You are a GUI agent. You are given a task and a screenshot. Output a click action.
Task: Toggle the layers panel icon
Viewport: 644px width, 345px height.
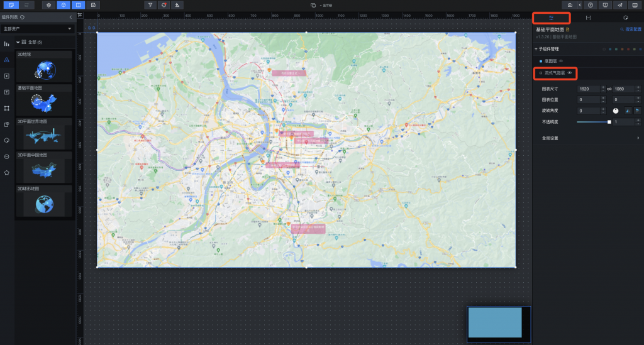coord(49,5)
